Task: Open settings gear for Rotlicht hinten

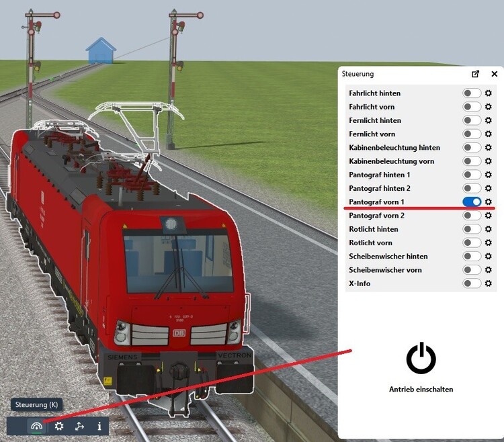Action: tap(489, 229)
